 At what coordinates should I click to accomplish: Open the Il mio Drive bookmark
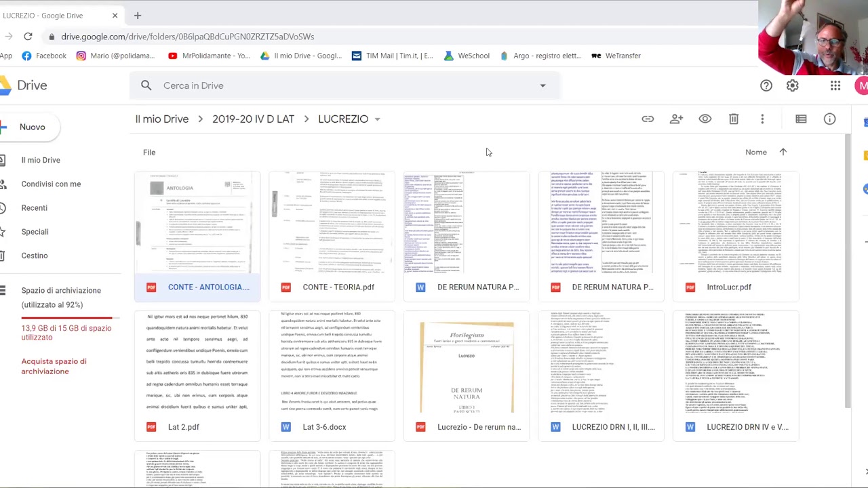pos(301,56)
